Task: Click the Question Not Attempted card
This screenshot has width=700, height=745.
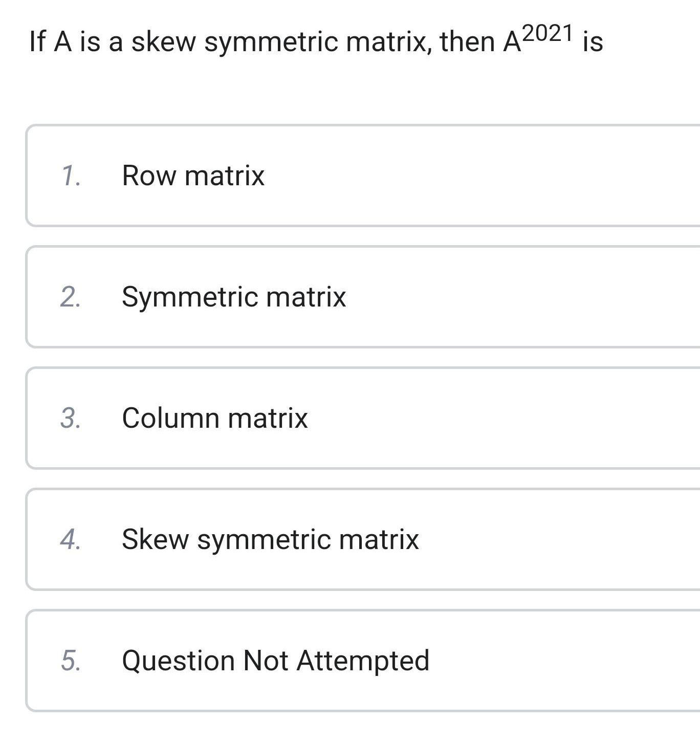Action: [350, 661]
